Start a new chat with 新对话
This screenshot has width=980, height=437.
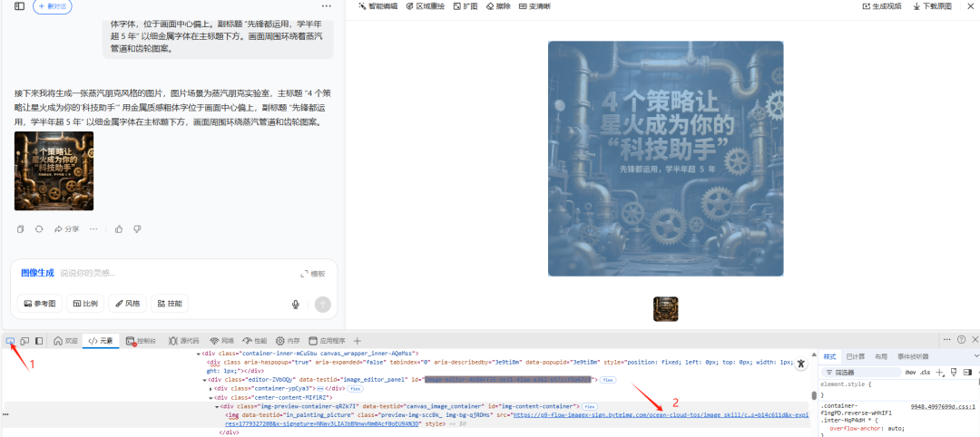(x=53, y=6)
